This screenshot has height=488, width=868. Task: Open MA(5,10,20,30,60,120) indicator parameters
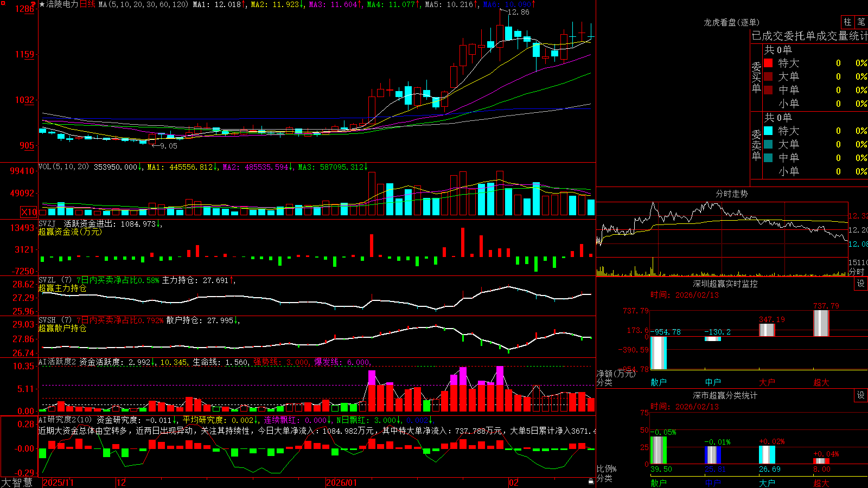[x=143, y=4]
